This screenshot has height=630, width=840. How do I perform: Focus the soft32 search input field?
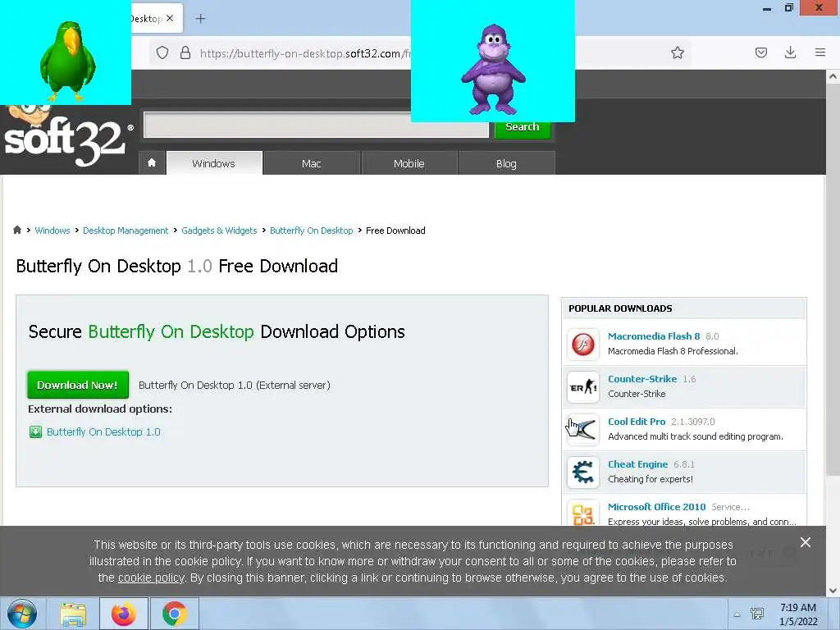coord(316,125)
